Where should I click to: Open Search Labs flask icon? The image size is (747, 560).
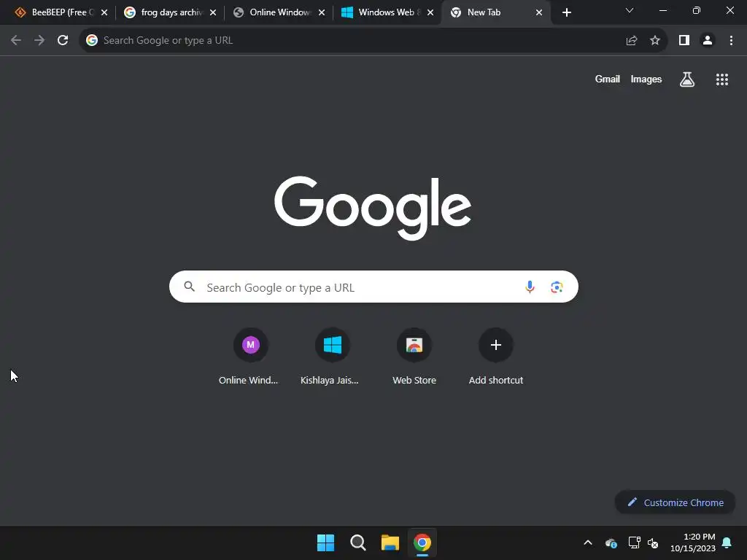point(687,79)
